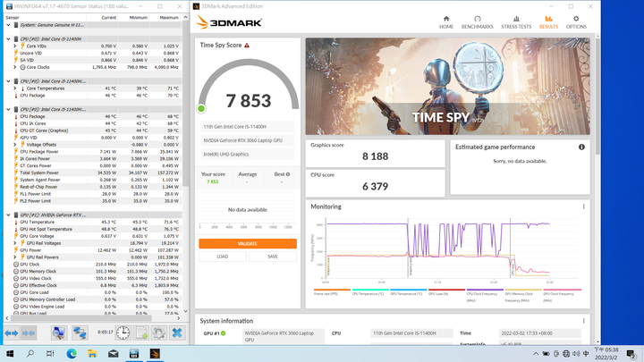Go to HOME in 3DMark navigation
Screen dimensions: 644x362
pos(446,22)
